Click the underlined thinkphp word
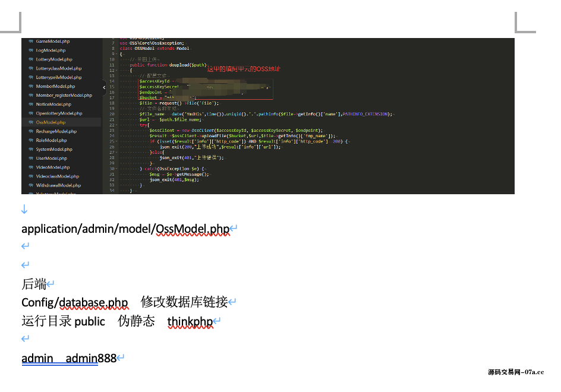Viewport: 561px width, 392px height. [190, 321]
